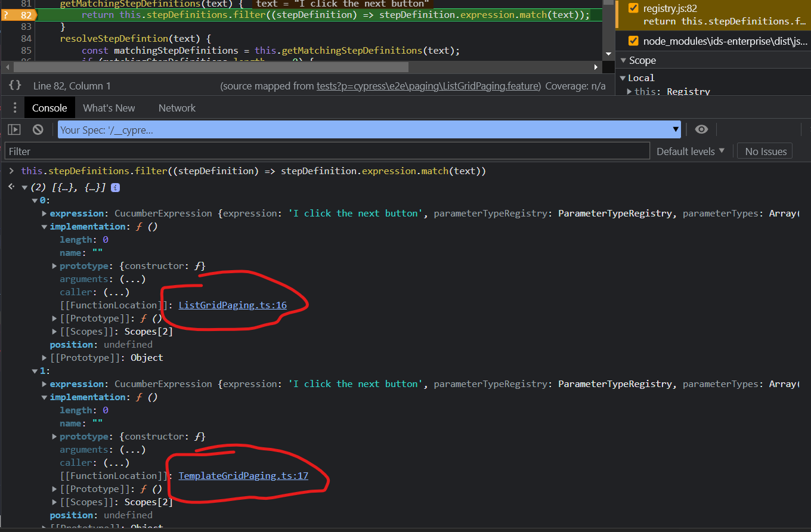
Task: Disable the node_modules/ids-enterprise breakpoint checkbox
Action: [x=632, y=41]
